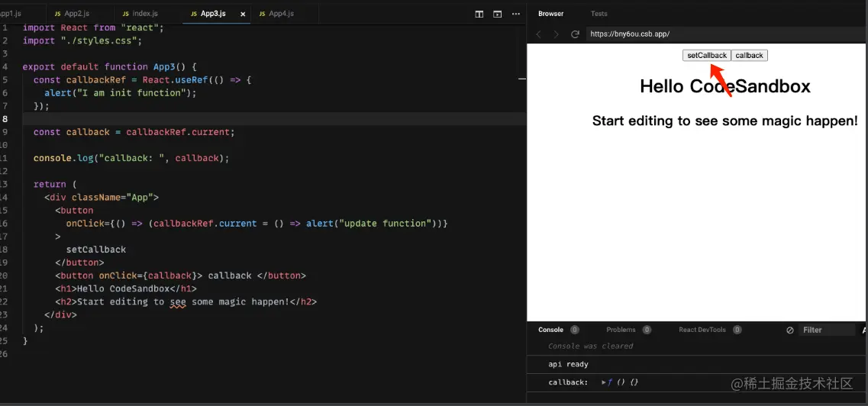Click the console.log code line
The height and width of the screenshot is (406, 868).
coord(131,158)
